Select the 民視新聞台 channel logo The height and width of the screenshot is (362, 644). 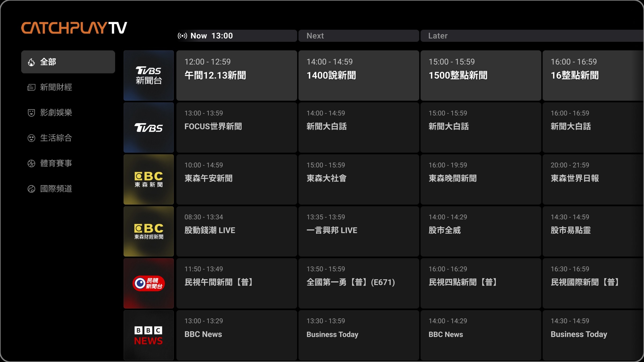(149, 283)
